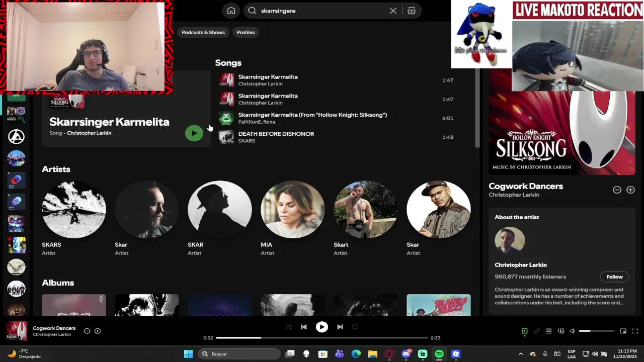Click the Albums section heading
This screenshot has height=362, width=644.
[x=58, y=283]
